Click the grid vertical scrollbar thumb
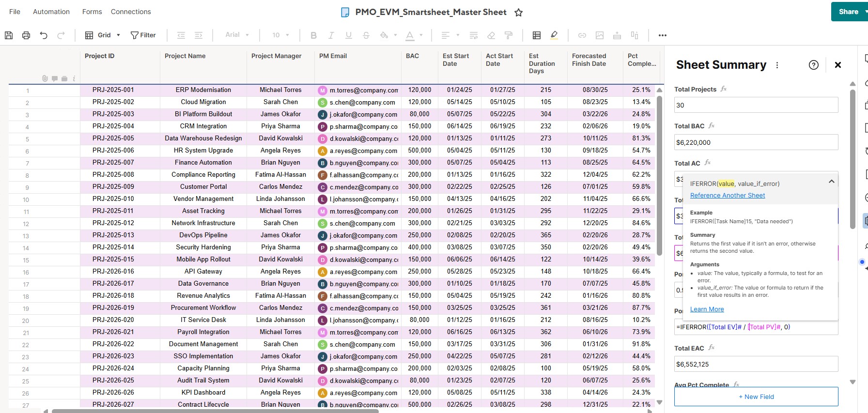868x413 pixels. (659, 175)
